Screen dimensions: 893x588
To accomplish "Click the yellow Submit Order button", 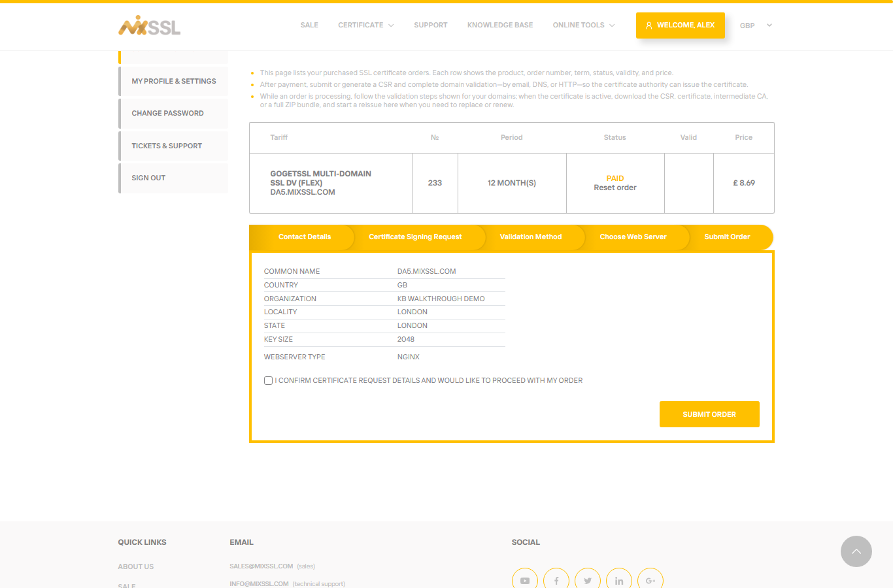I will [709, 414].
